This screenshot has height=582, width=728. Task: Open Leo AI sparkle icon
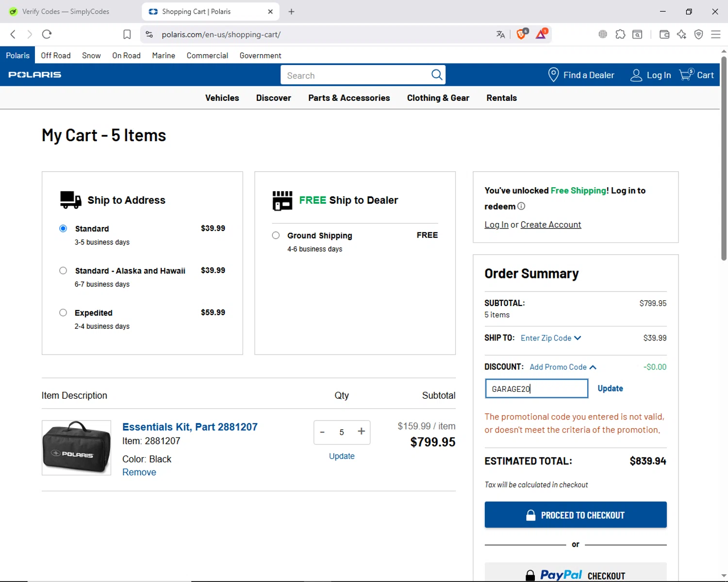pyautogui.click(x=681, y=34)
